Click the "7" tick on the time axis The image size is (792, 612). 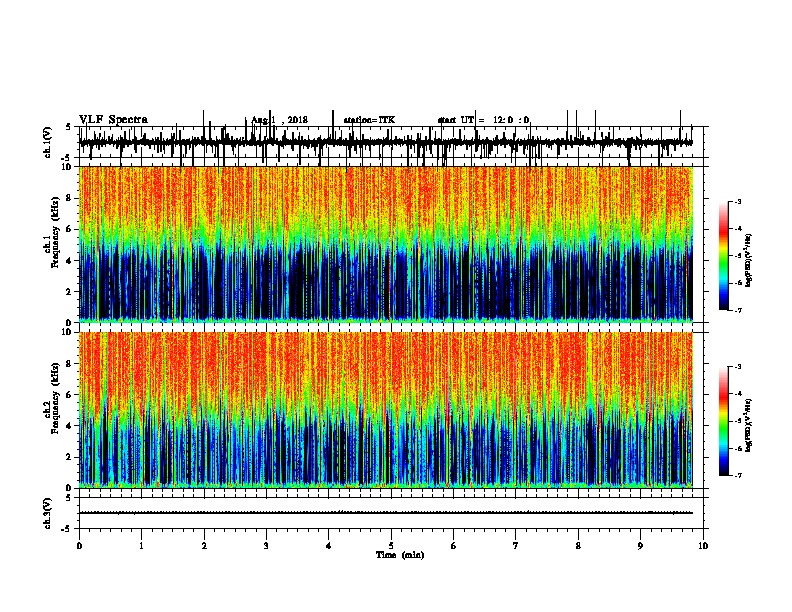(516, 546)
